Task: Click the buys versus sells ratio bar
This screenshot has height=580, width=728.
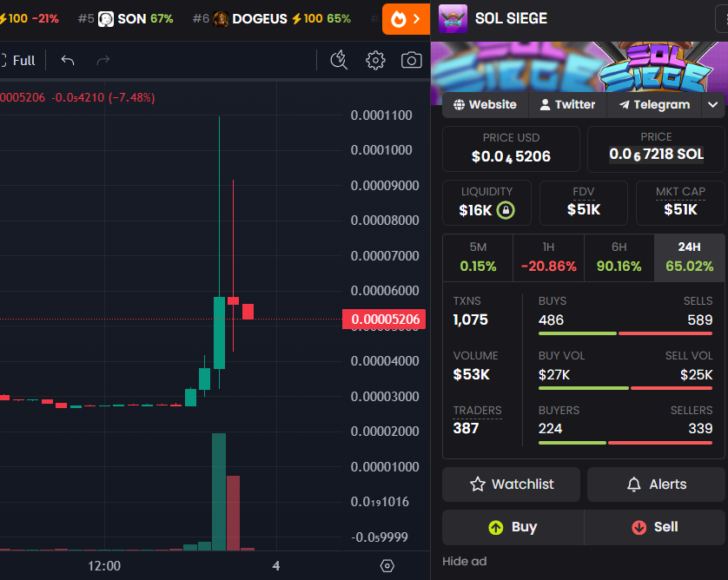Action: point(625,333)
